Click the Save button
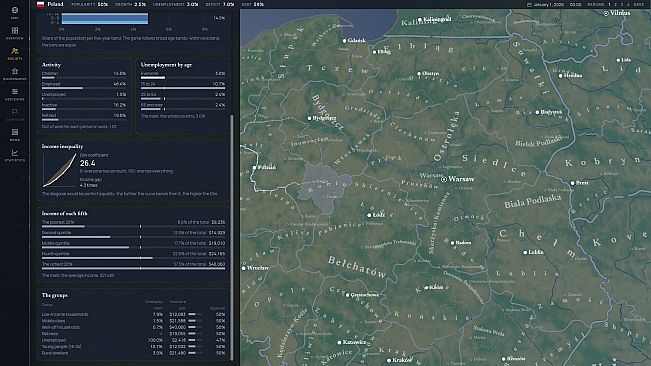The image size is (651, 366). click(x=639, y=5)
